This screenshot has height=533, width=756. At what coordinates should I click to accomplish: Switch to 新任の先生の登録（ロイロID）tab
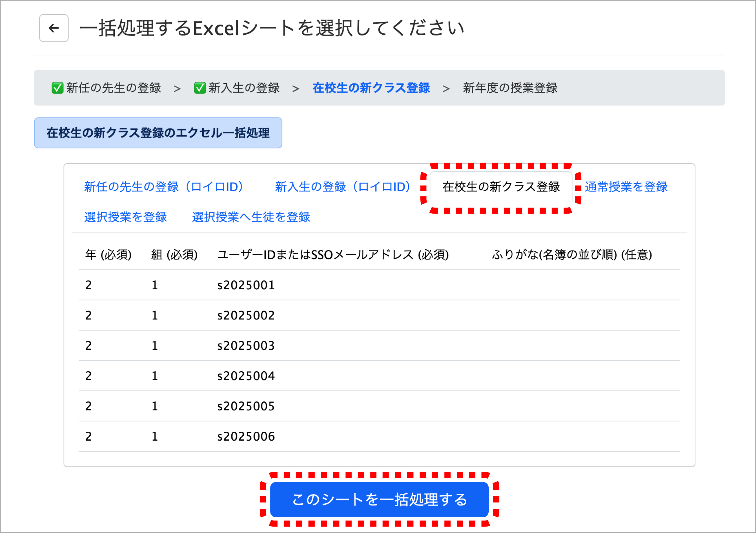(164, 187)
